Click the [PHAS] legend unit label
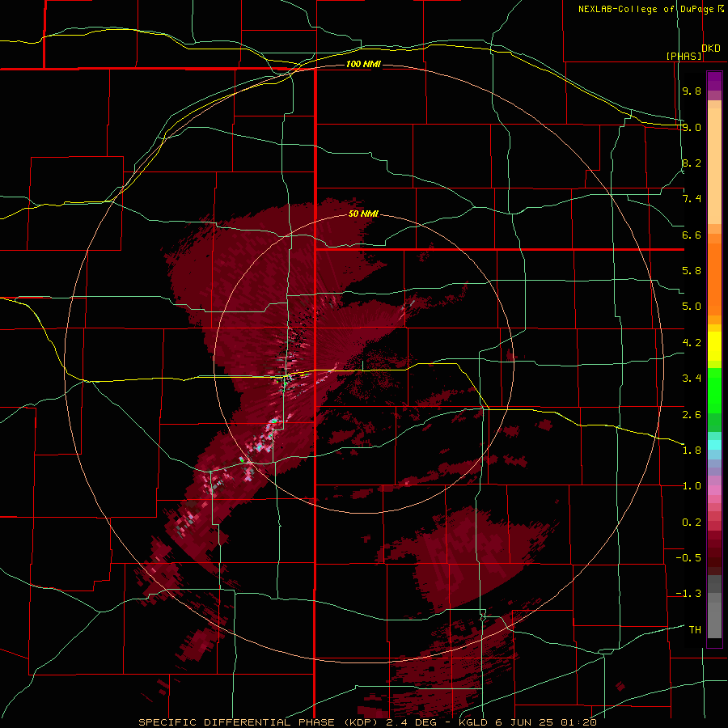728x728 pixels. pos(684,56)
